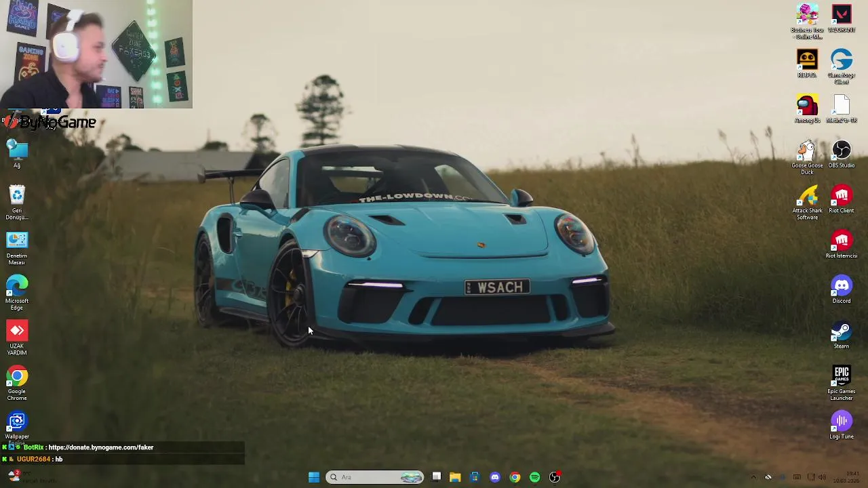The height and width of the screenshot is (488, 868).
Task: Launch Google Chrome desktop shortcut
Action: tap(17, 383)
